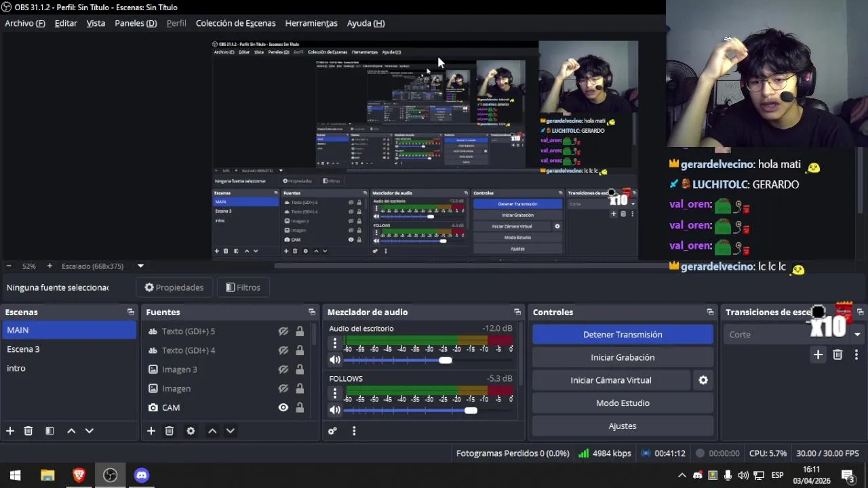Move scene down arrow in Escenas
868x488 pixels.
(89, 431)
